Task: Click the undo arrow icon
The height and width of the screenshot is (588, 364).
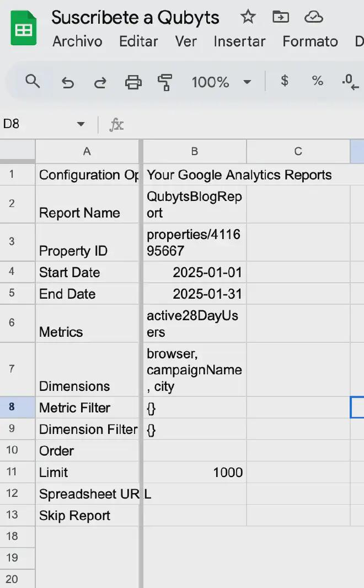Action: (68, 82)
